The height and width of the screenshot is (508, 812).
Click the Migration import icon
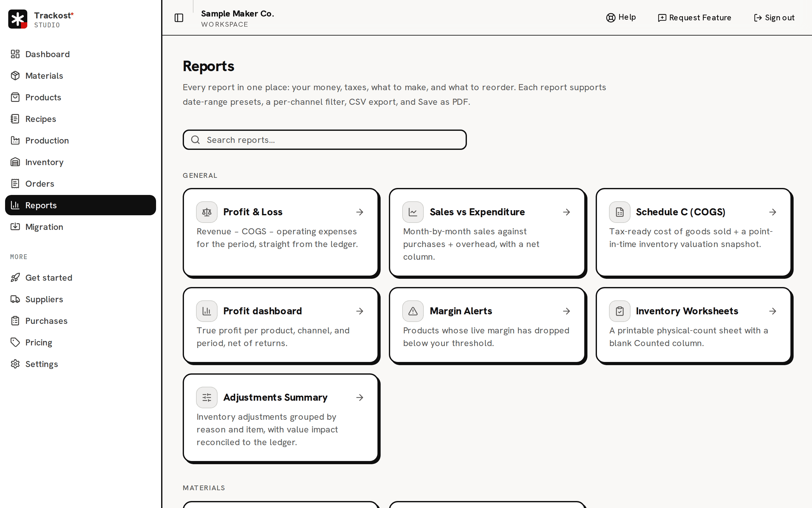point(15,227)
